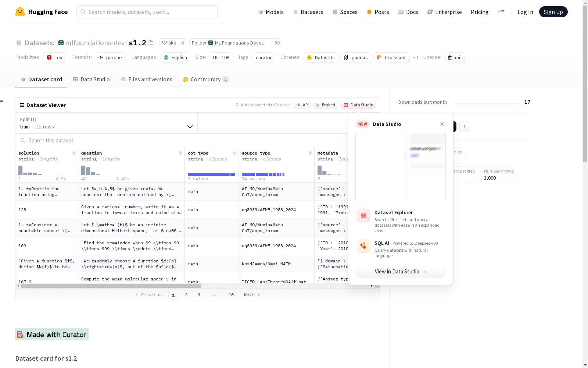Open the Embed button in Dataset Viewer

point(325,105)
